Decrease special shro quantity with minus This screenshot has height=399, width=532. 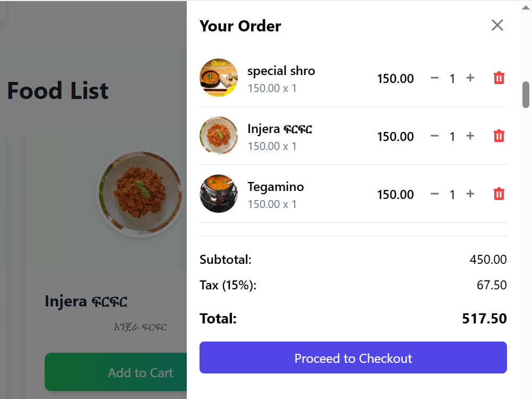(435, 78)
